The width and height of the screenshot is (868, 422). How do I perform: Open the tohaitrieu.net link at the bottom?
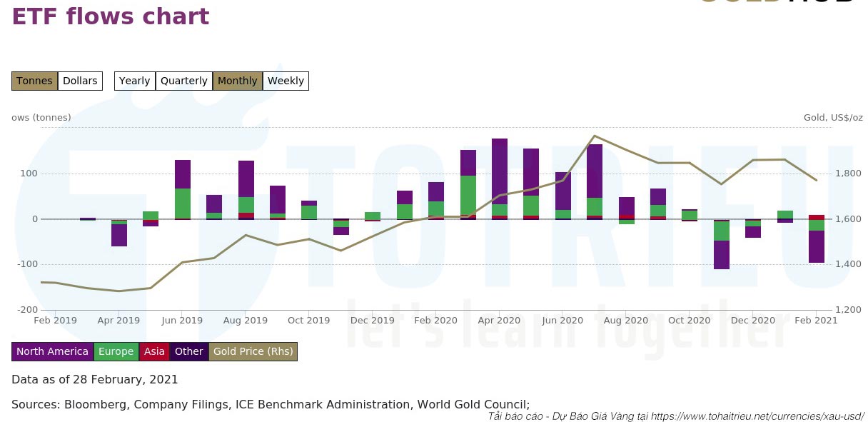click(757, 416)
